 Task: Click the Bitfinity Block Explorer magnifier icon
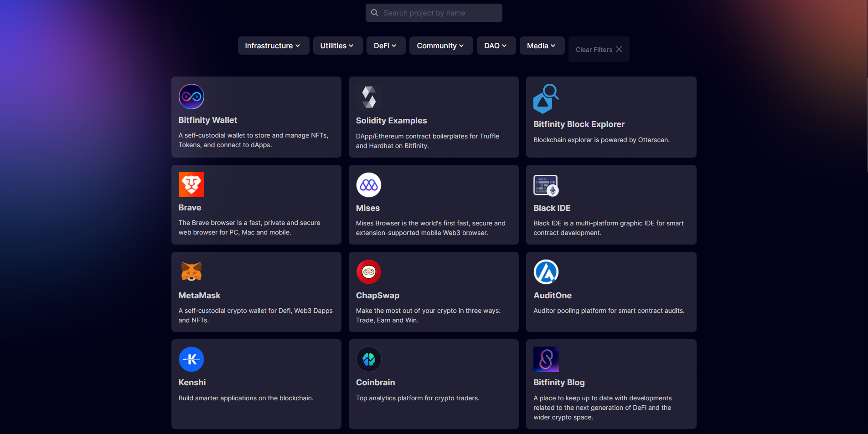pyautogui.click(x=546, y=98)
